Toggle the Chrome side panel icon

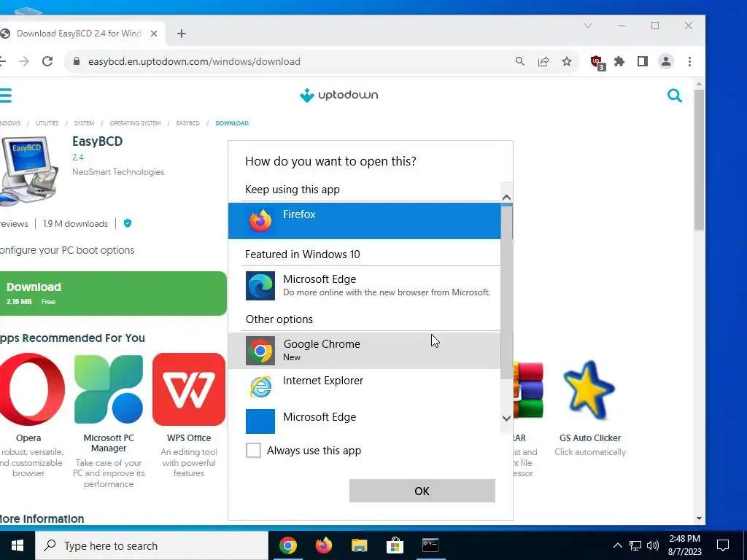(x=642, y=61)
